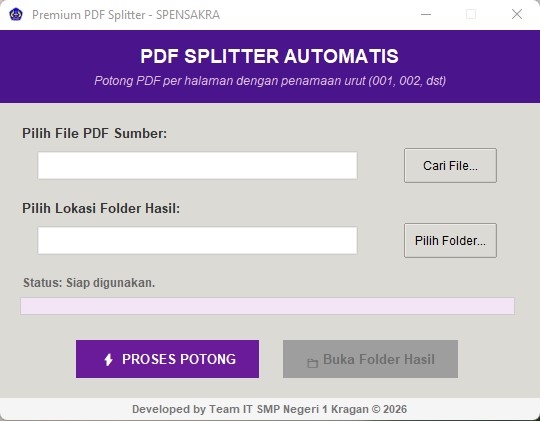The height and width of the screenshot is (421, 540).
Task: Open results with Buka Folder Hasil button
Action: click(x=370, y=359)
